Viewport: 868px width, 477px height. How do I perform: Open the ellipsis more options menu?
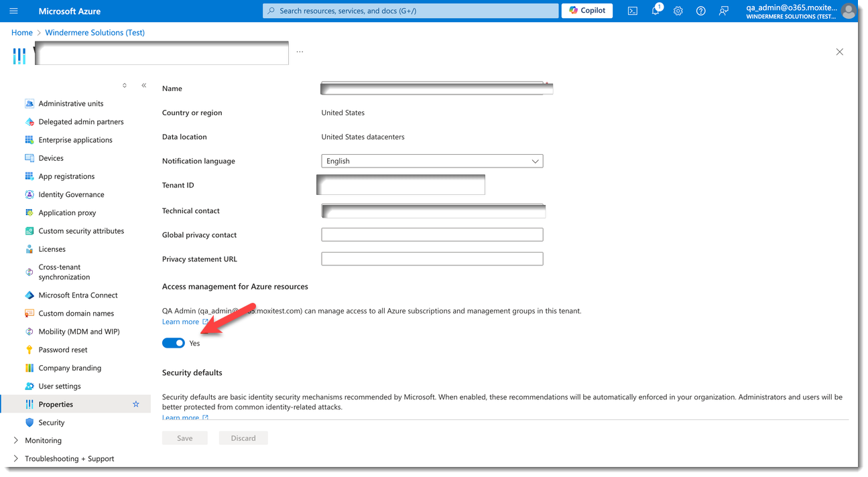pyautogui.click(x=300, y=51)
